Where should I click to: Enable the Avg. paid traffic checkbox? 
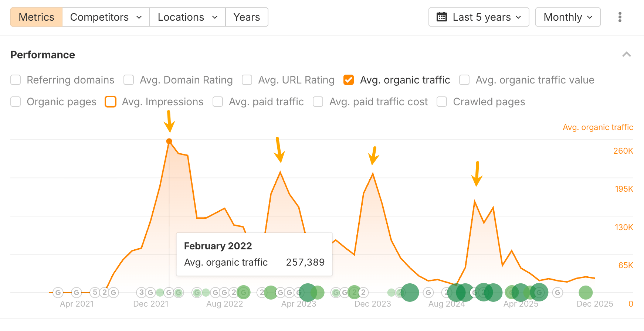click(218, 102)
